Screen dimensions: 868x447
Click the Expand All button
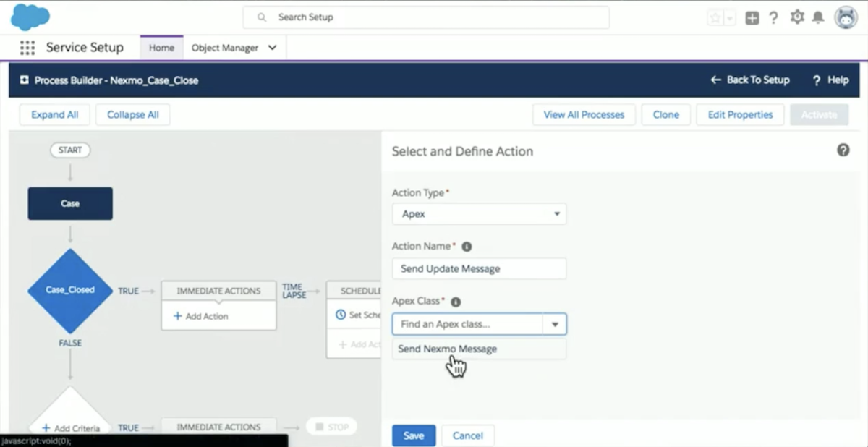pos(54,114)
